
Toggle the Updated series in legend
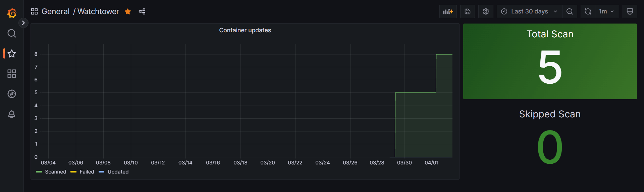pos(118,172)
